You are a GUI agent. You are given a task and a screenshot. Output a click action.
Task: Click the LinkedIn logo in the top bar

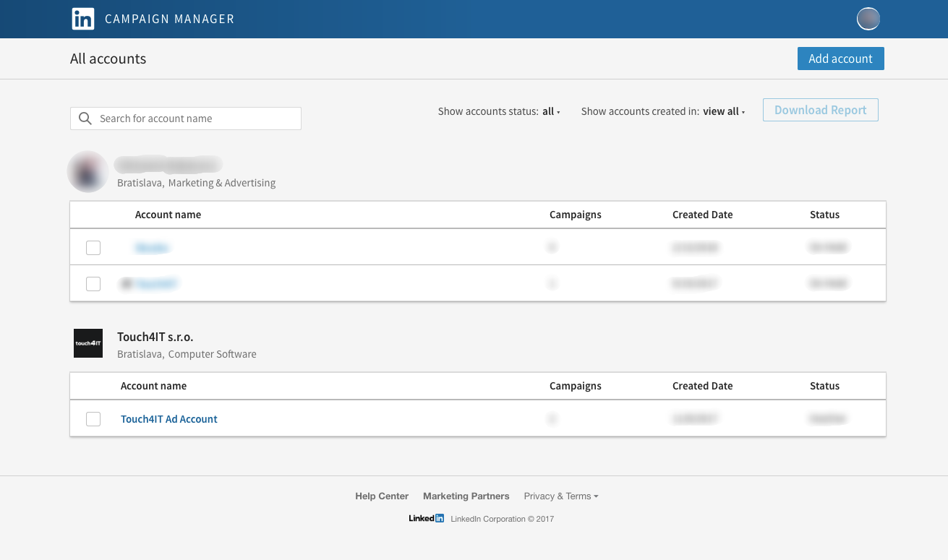point(83,19)
